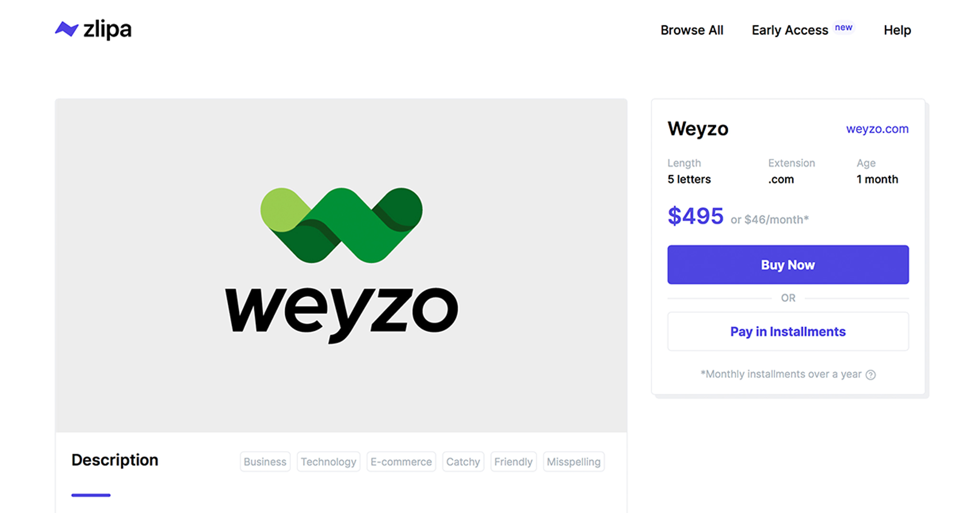
Task: Select the E-commerce tag
Action: [x=401, y=462]
